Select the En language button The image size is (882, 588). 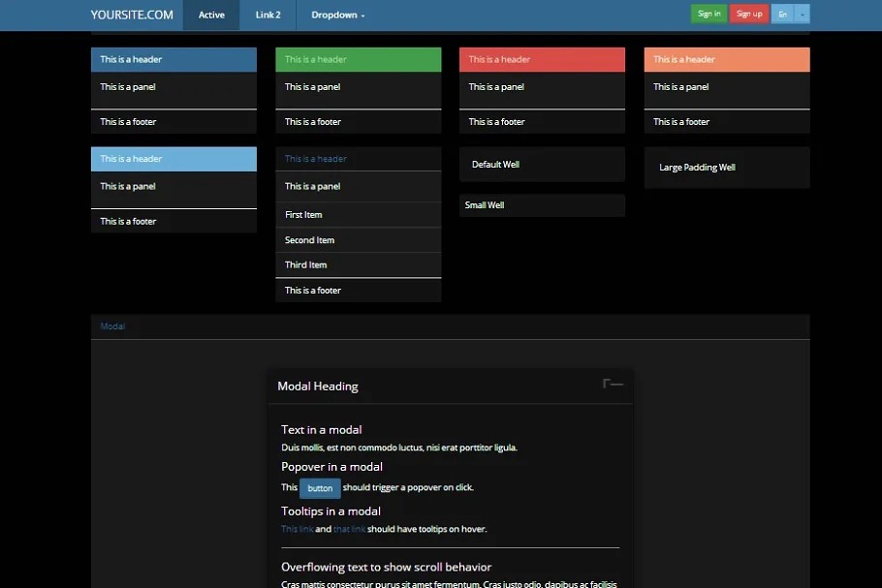782,14
